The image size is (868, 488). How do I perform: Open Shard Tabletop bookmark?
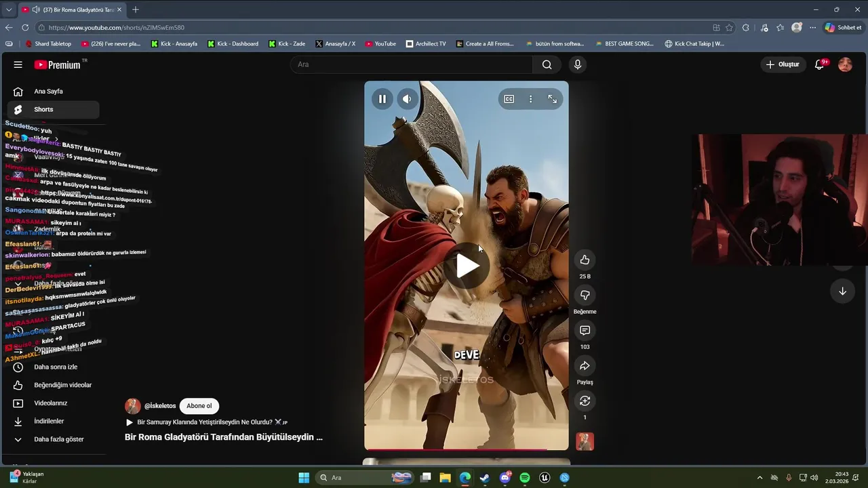[48, 44]
